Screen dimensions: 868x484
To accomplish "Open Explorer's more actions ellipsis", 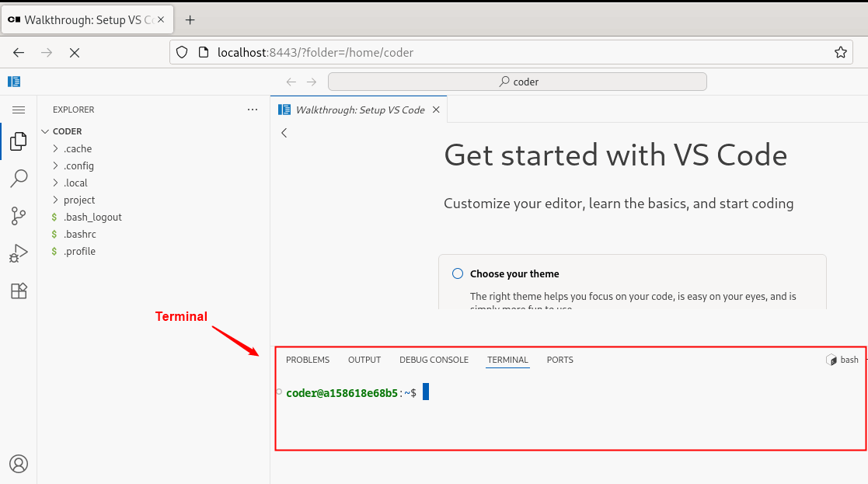I will point(253,110).
